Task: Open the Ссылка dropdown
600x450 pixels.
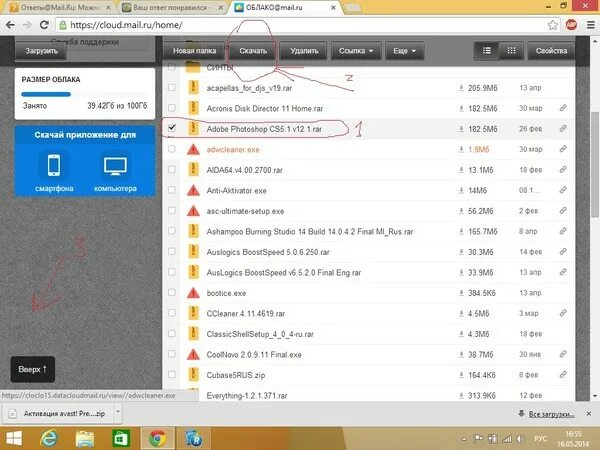Action: 356,51
